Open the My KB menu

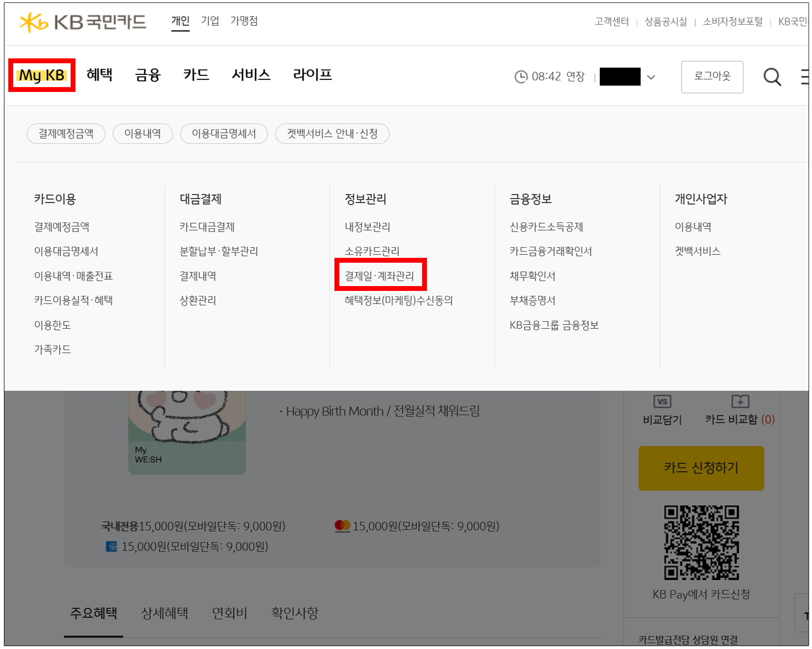point(42,75)
